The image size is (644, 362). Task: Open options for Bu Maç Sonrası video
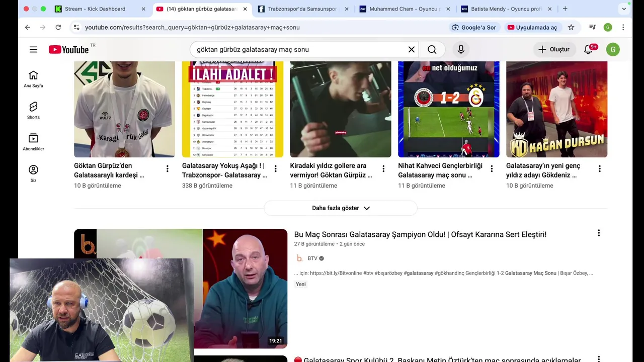(599, 233)
